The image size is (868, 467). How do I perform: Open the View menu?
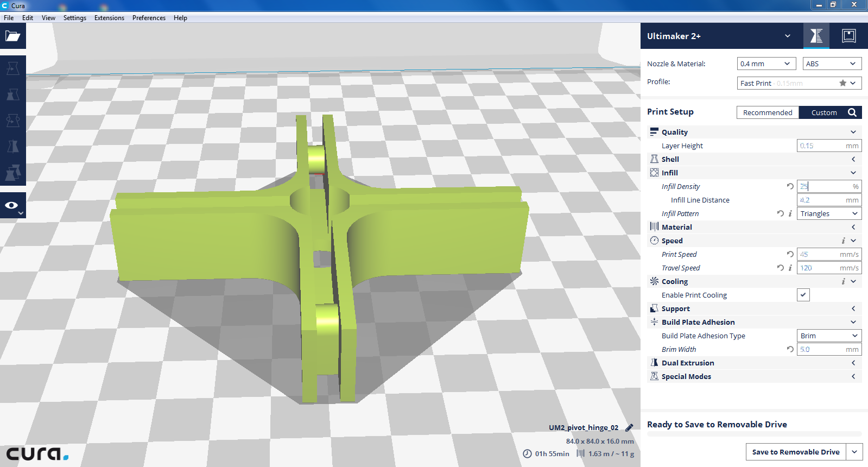(48, 18)
